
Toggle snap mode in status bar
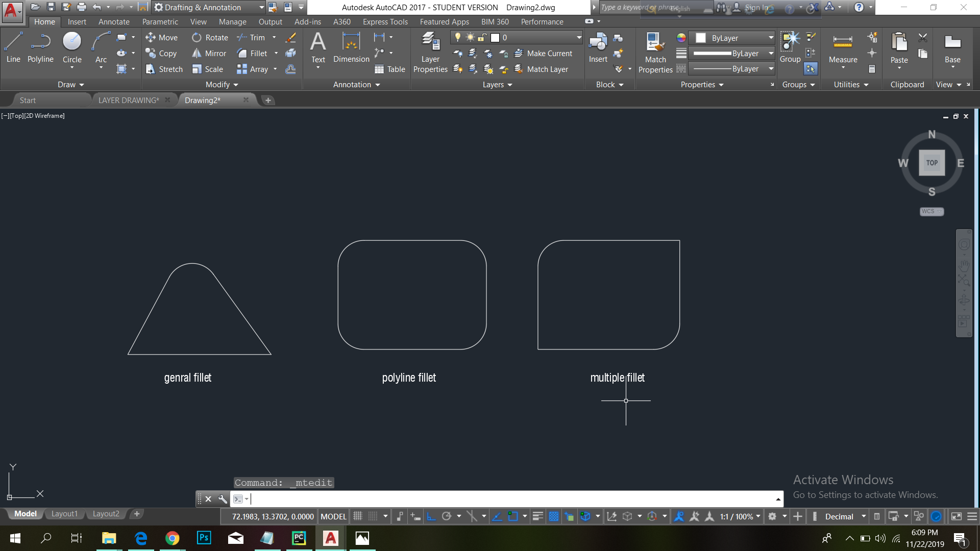(373, 516)
